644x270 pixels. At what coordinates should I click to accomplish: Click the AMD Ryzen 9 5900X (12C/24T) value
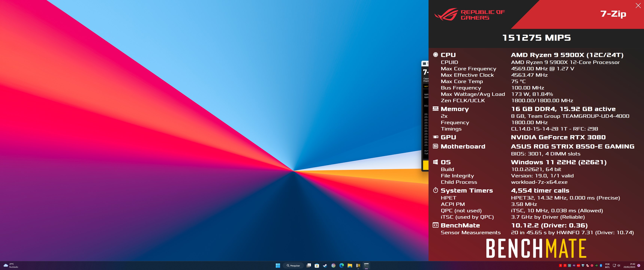(x=567, y=55)
